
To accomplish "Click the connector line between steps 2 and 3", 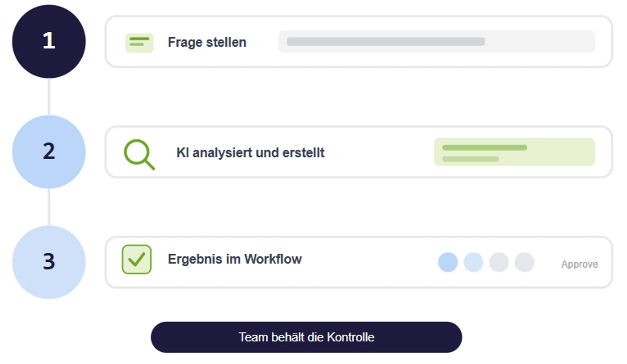I will pos(49,207).
